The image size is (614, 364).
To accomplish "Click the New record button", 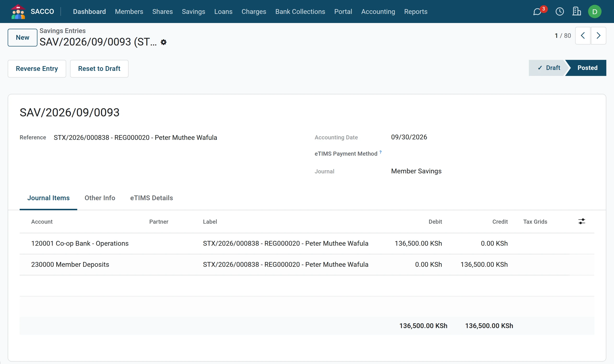I will pos(22,37).
